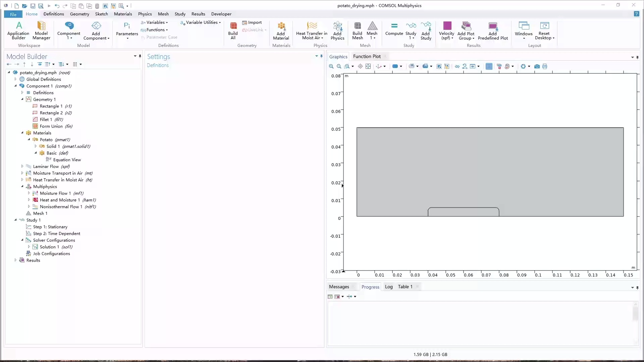Viewport: 644px width, 362px height.
Task: Click the Compute study button icon
Action: point(394,26)
